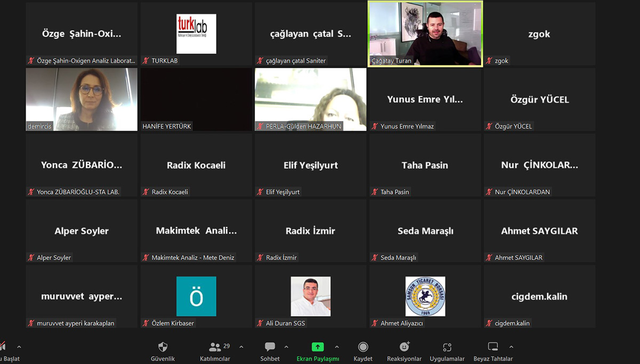Select Ali Duran SGS profile picture tile
The height and width of the screenshot is (364, 640).
coord(310,296)
